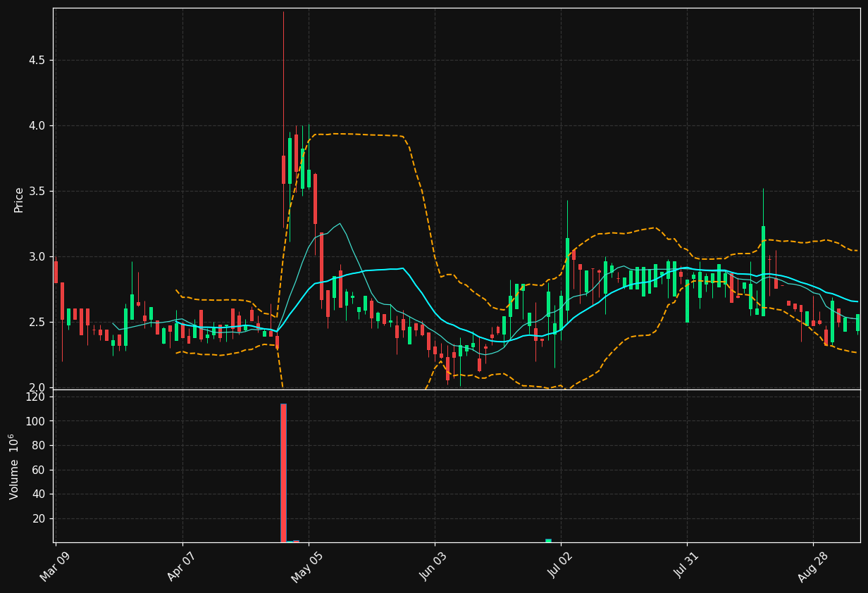The image size is (868, 593).
Task: Click the 60 volume axis value
Action: pyautogui.click(x=39, y=470)
